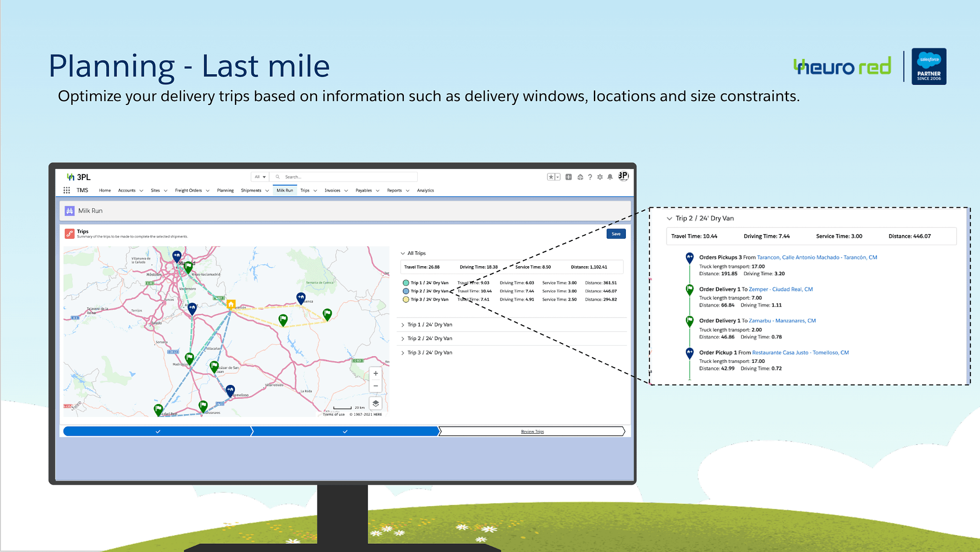The width and height of the screenshot is (980, 552).
Task: Click the Tarancon pickup pin in detail panel
Action: pos(690,259)
